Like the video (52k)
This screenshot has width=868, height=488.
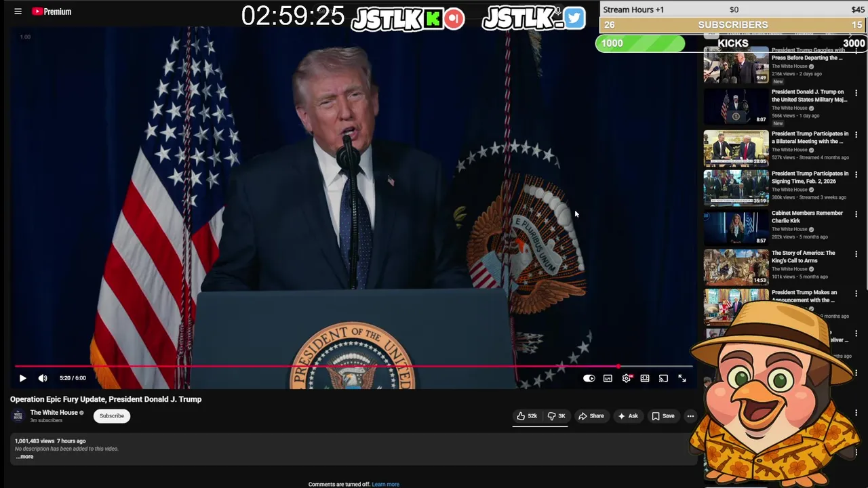[527, 416]
